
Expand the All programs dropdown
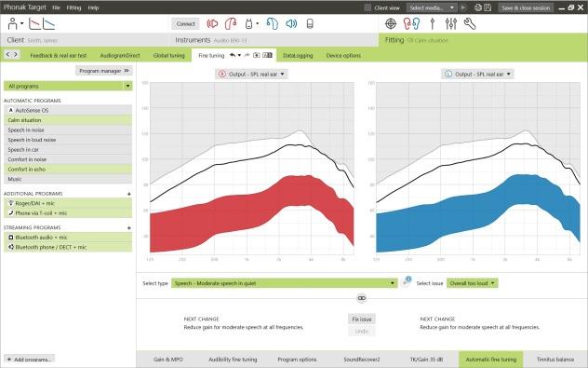coord(68,86)
